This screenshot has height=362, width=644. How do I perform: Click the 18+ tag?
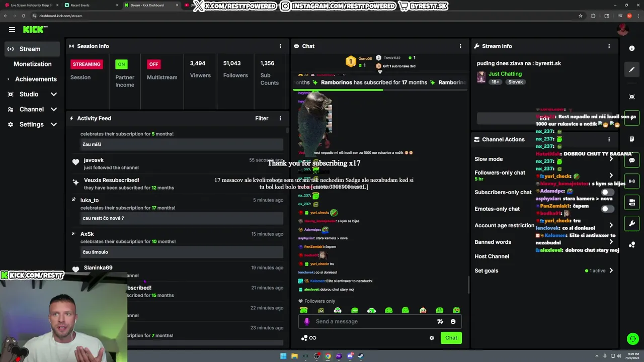point(495,82)
